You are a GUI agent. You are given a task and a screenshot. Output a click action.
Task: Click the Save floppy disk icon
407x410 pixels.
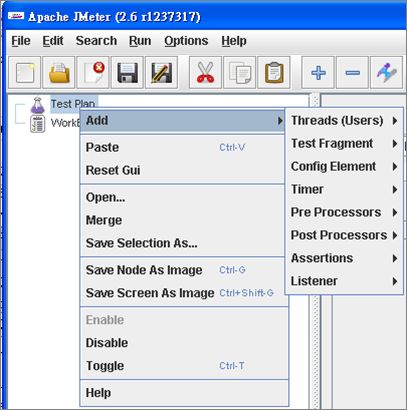point(127,72)
